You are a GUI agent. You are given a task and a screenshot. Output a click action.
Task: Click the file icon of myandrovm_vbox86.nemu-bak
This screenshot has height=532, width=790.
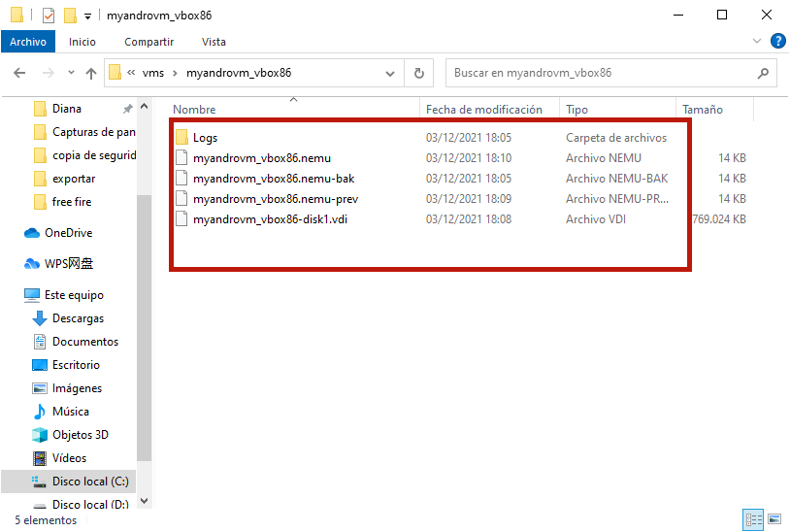point(181,179)
